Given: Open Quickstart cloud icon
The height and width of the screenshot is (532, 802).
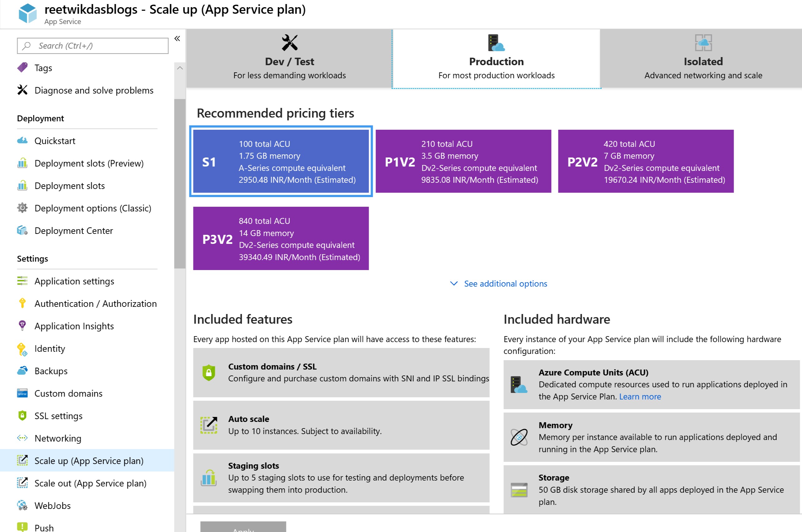Looking at the screenshot, I should (22, 140).
